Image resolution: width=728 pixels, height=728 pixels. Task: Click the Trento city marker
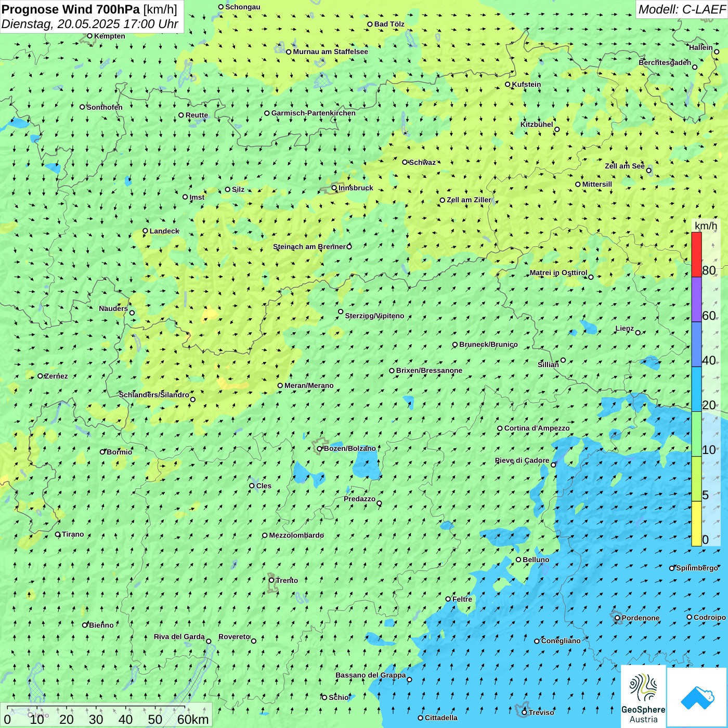click(271, 580)
